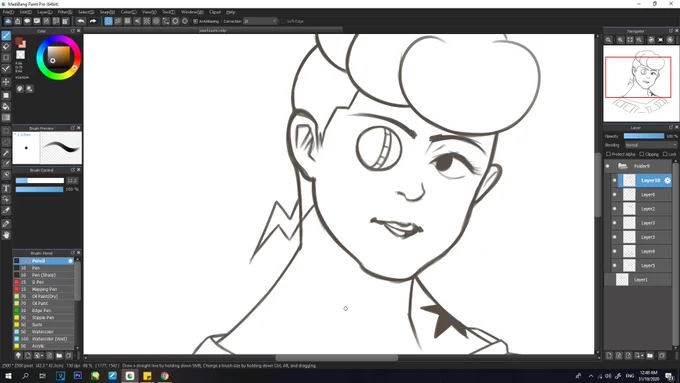Check Protect Alpha option

[608, 154]
